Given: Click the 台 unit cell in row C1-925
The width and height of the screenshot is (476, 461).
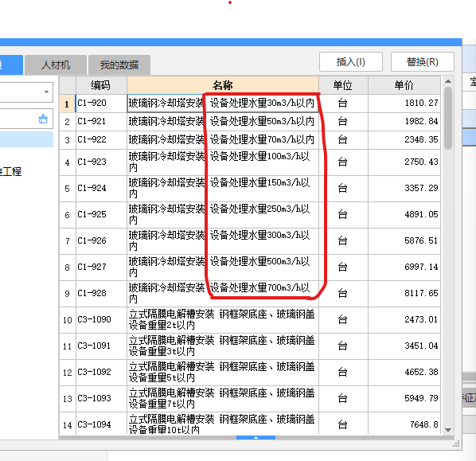Looking at the screenshot, I should [343, 215].
